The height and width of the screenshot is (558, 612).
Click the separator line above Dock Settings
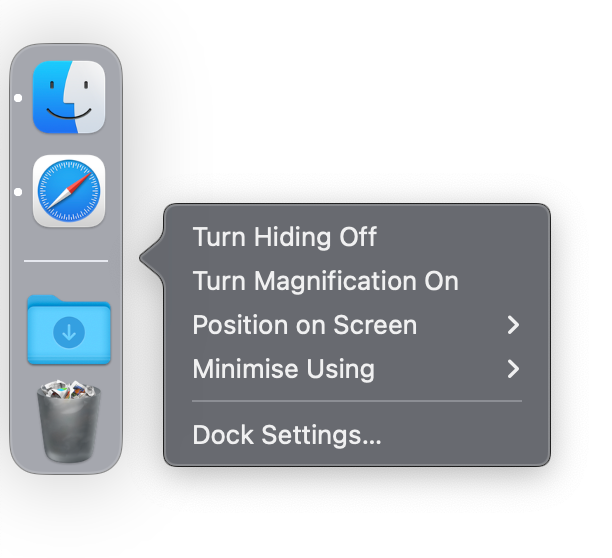tap(357, 401)
